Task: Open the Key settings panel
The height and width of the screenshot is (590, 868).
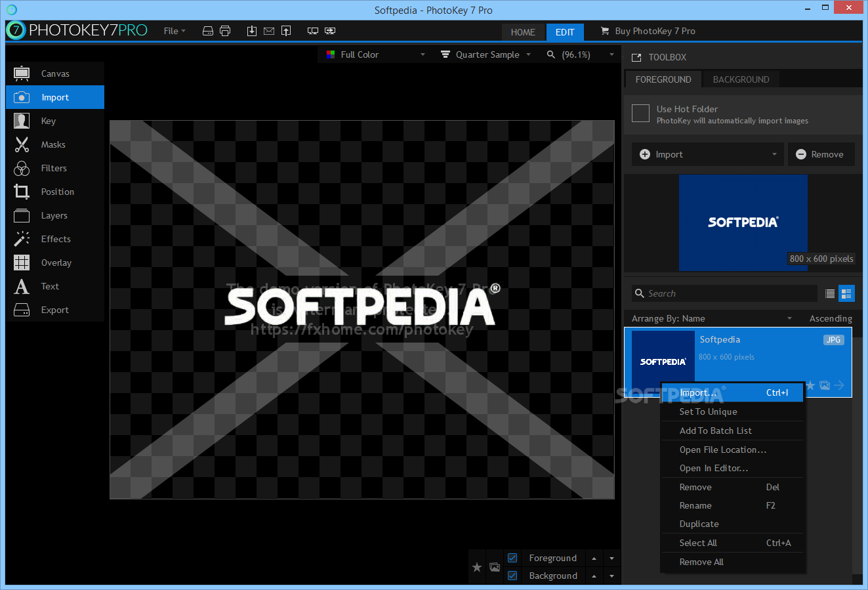Action: 55,121
